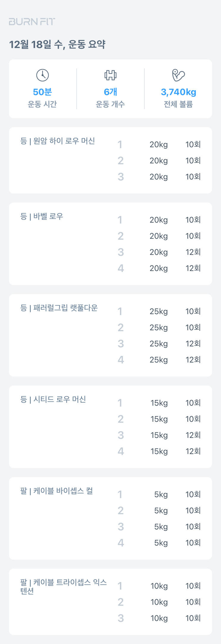Viewport: 221px width, 644px height.
Task: Click 12회 reps in 시티드 로우 머신 set 3
Action: tap(193, 435)
